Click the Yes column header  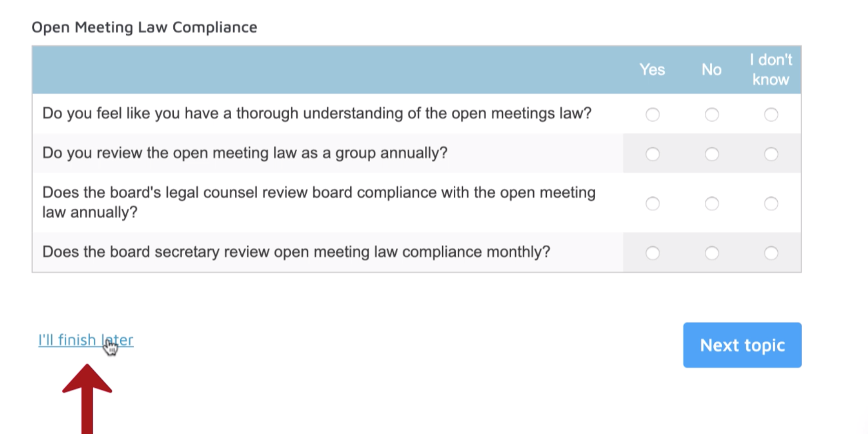pyautogui.click(x=652, y=69)
